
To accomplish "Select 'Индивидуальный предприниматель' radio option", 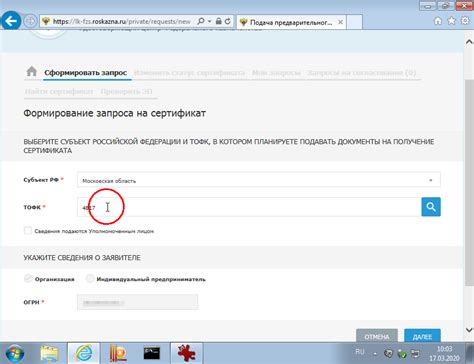I will point(90,278).
